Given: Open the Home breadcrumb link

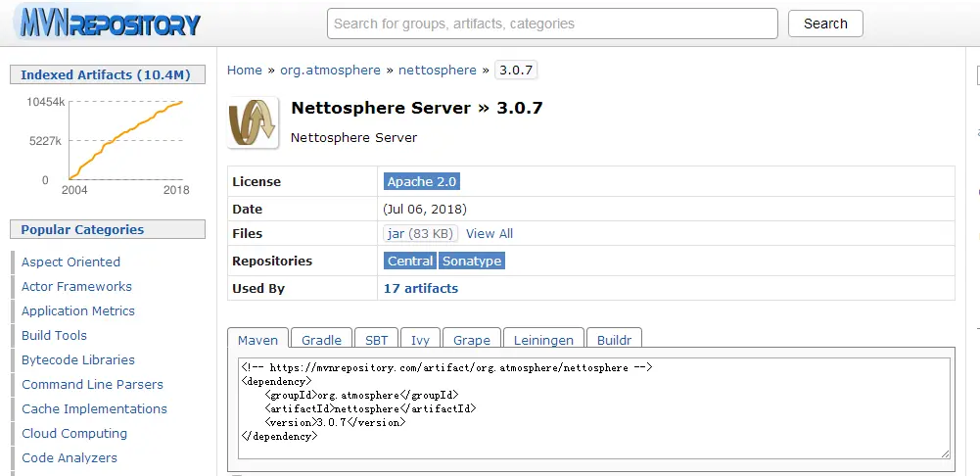Looking at the screenshot, I should point(245,71).
